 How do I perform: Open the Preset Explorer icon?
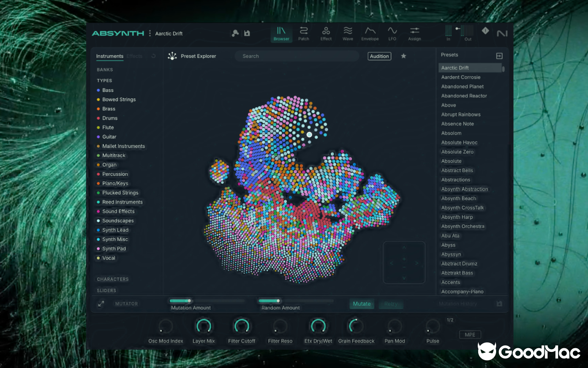[x=172, y=56]
